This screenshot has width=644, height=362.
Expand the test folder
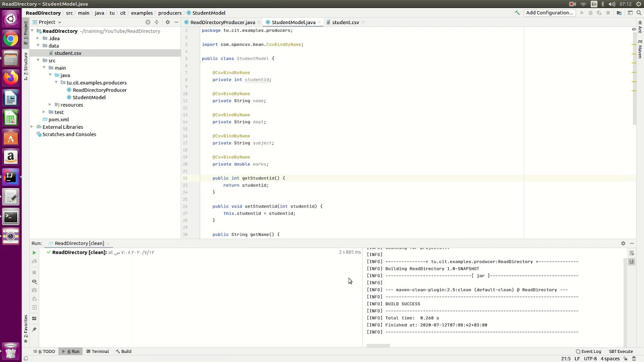(x=44, y=112)
